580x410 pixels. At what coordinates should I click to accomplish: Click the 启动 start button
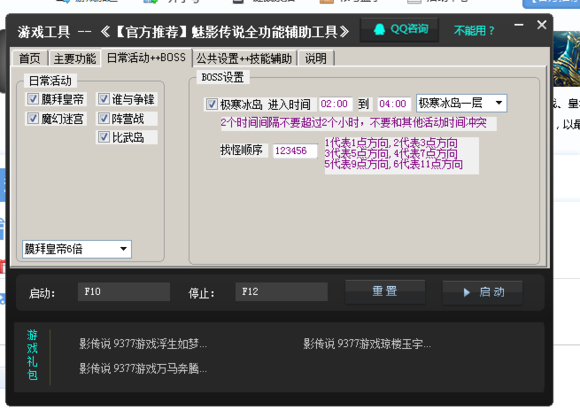pyautogui.click(x=482, y=292)
